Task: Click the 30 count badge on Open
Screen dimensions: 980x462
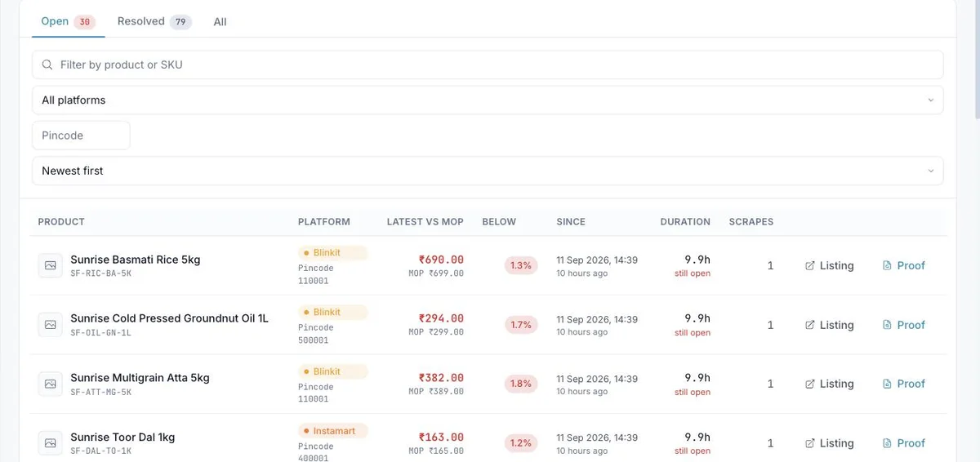Action: tap(85, 22)
